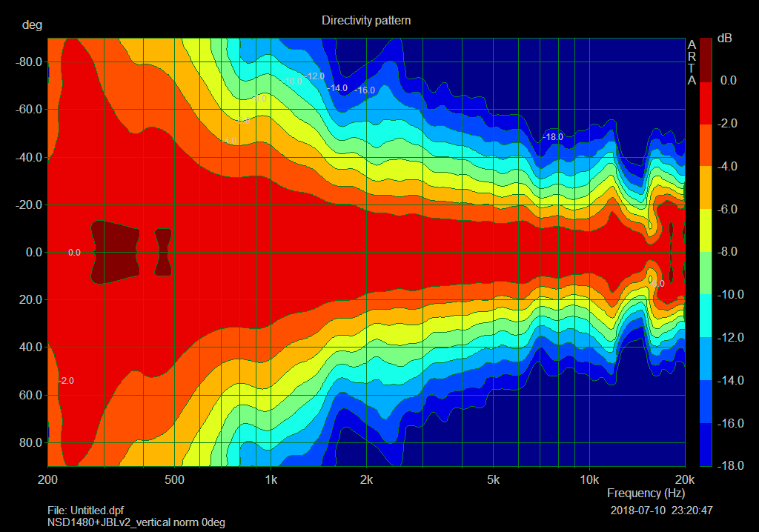Click the 0.0 label beside the color scale
Image resolution: width=759 pixels, height=532 pixels.
click(729, 80)
